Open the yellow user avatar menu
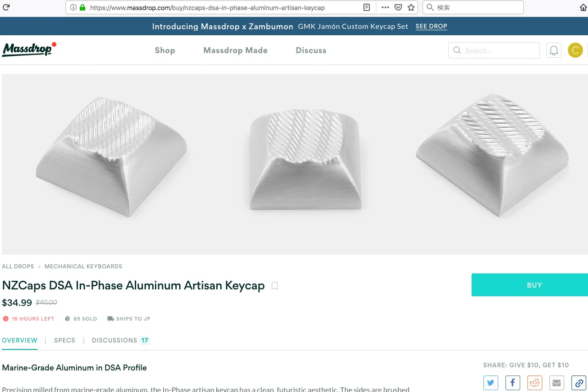 click(575, 50)
